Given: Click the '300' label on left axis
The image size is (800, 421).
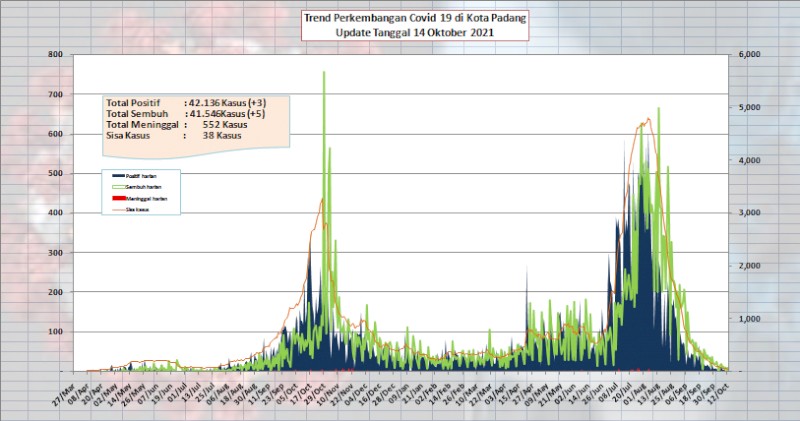Looking at the screenshot, I should point(56,253).
